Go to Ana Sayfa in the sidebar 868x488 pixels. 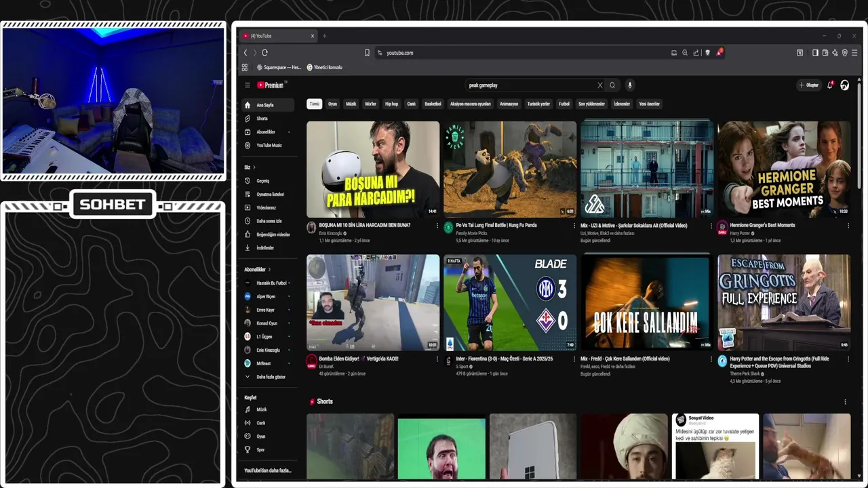point(268,105)
